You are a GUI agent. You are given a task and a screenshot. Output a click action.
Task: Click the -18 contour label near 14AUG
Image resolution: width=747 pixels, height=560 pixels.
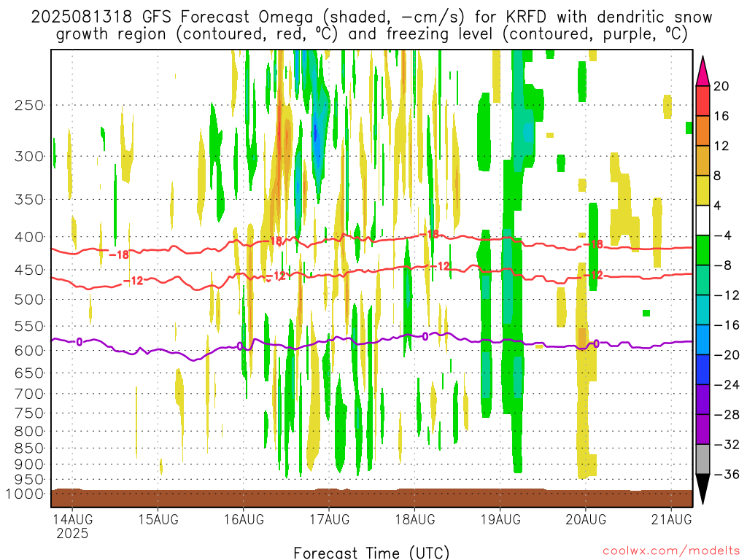click(x=119, y=254)
